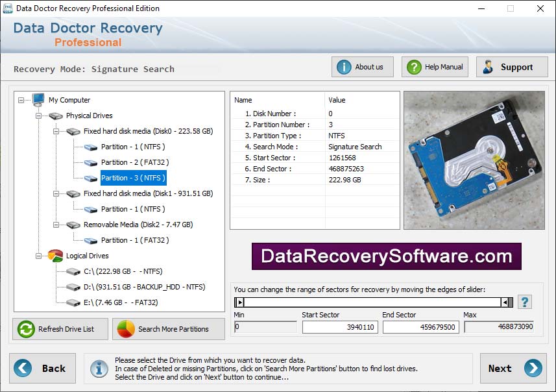Viewport: 556px width, 392px height.
Task: Click the Refresh Drive List icon
Action: (x=26, y=329)
